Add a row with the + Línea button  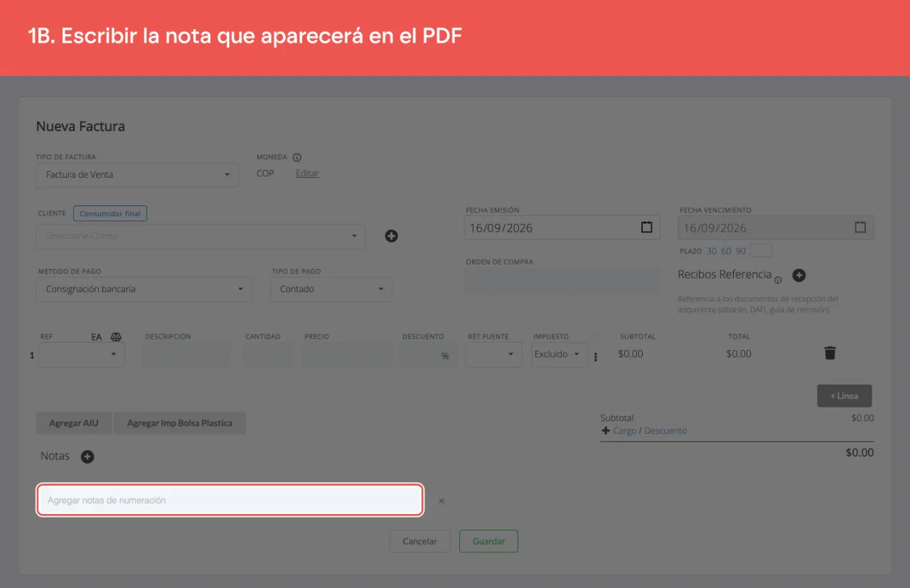(x=845, y=396)
